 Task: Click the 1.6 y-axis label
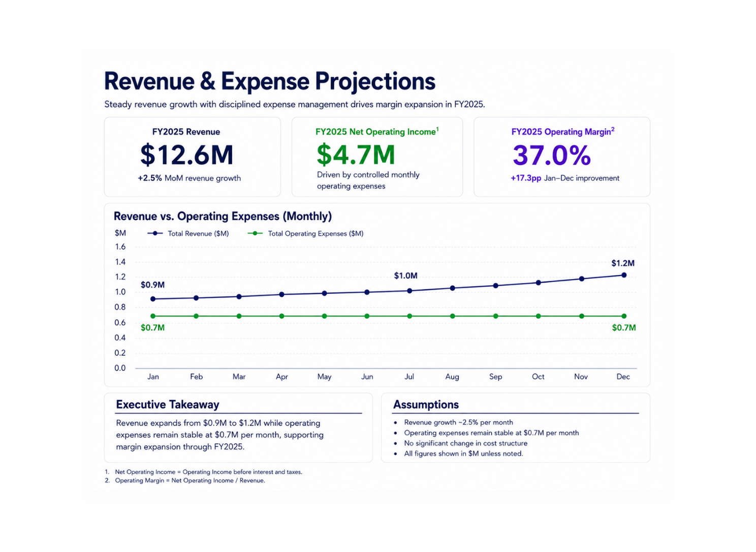120,247
